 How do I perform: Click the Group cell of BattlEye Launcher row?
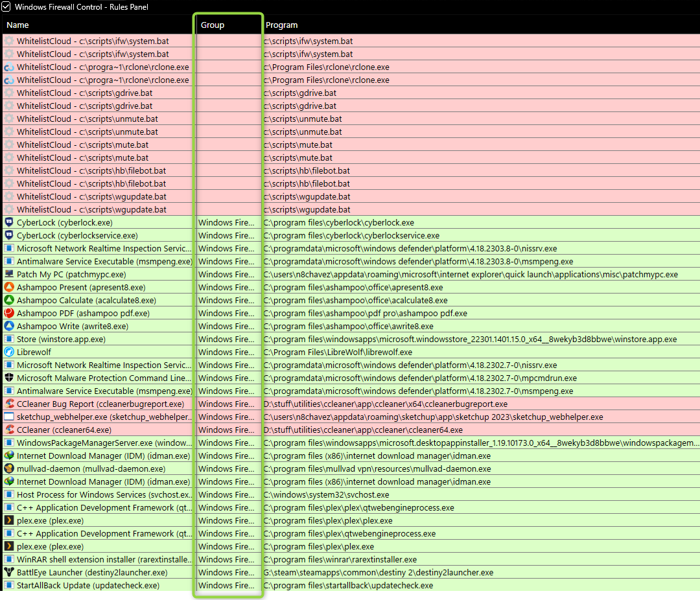[229, 572]
